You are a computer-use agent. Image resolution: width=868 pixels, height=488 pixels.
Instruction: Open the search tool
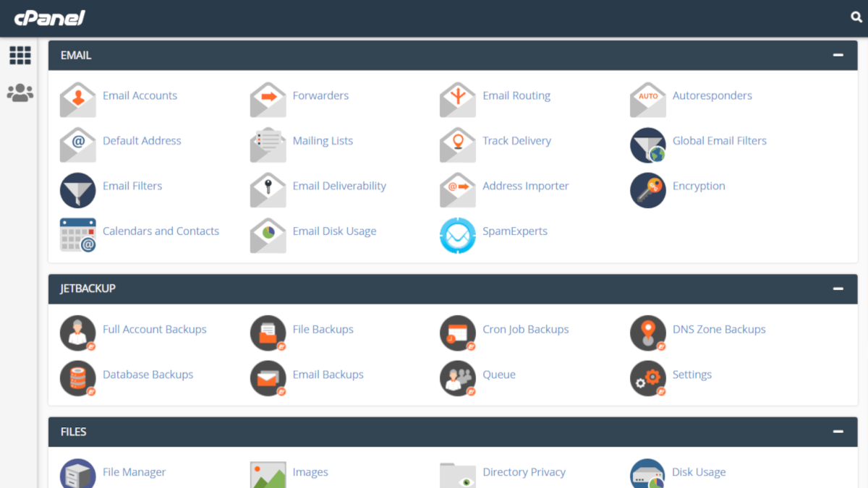click(x=856, y=16)
